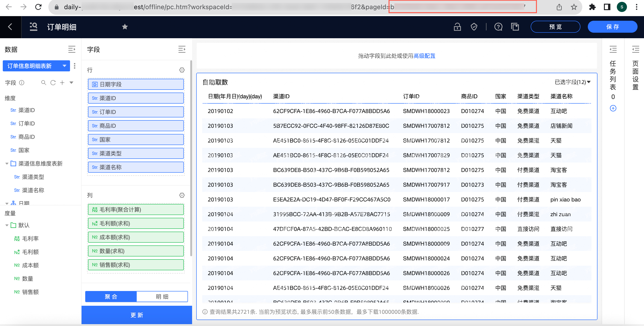Select the 日期字段 row field

pos(136,84)
